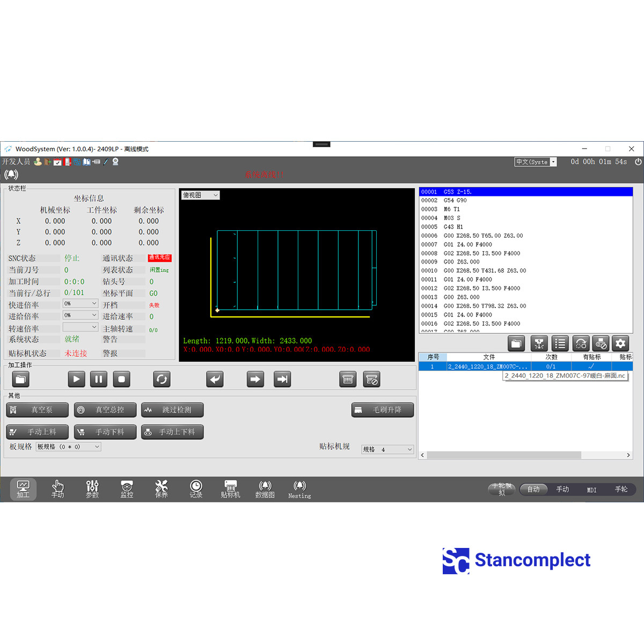Click the 毛刷升降 brush lift button

383,410
